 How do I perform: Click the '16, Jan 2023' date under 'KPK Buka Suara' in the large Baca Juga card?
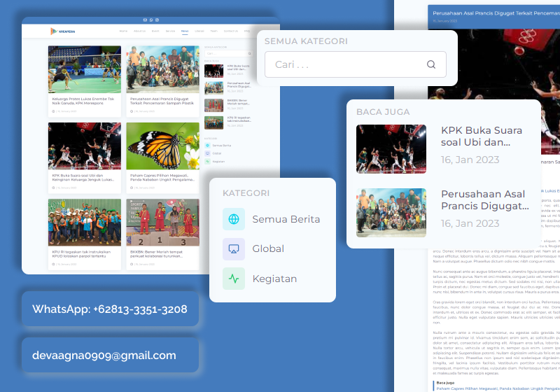[470, 160]
